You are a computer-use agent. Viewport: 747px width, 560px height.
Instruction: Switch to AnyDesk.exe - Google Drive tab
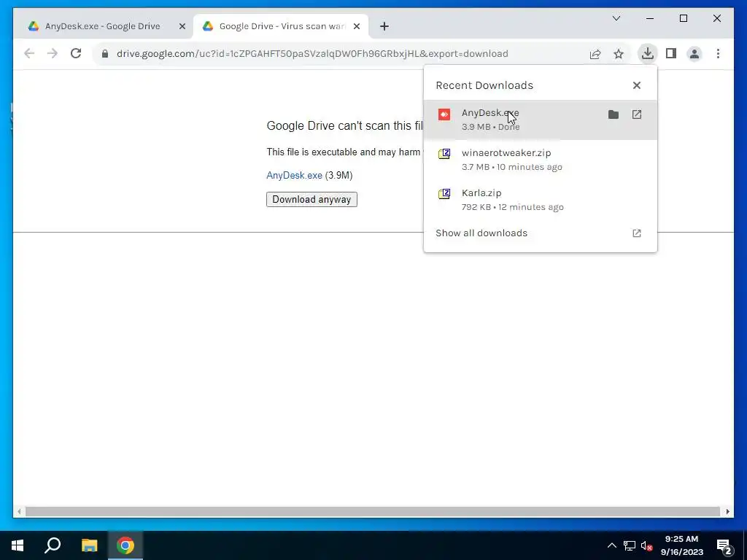pos(102,26)
